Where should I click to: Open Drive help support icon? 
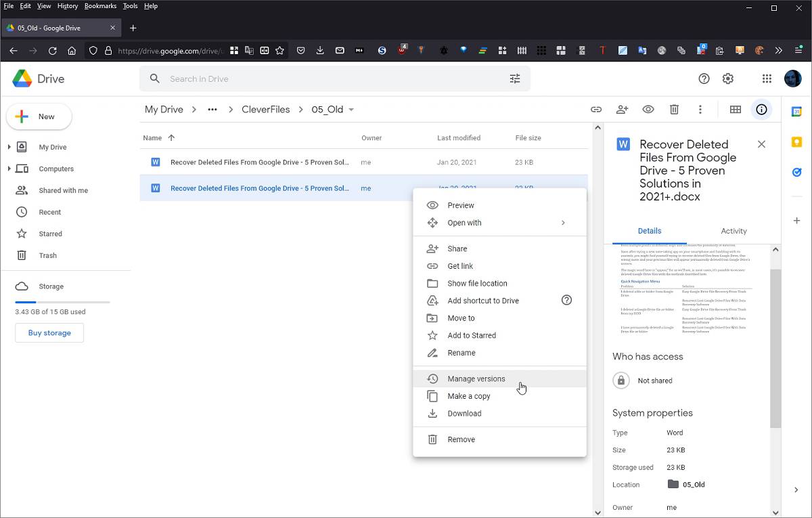(x=704, y=79)
